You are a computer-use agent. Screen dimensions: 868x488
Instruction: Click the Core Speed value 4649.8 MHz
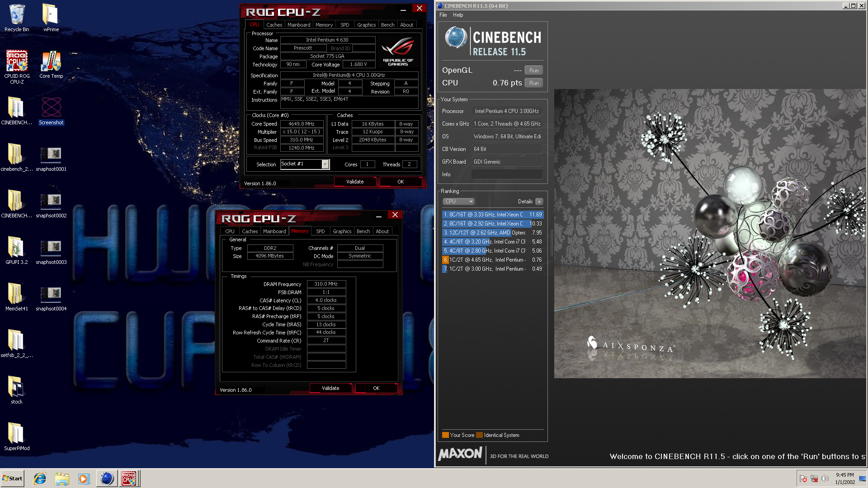click(302, 124)
